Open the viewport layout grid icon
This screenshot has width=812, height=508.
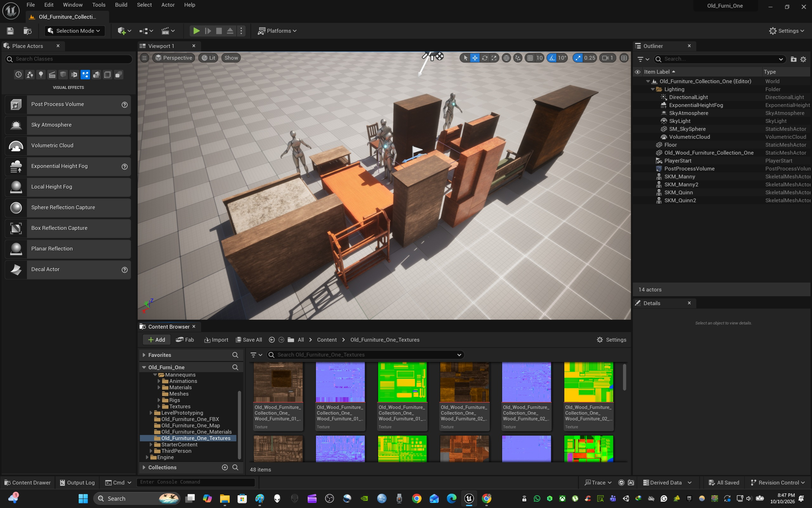click(x=624, y=58)
